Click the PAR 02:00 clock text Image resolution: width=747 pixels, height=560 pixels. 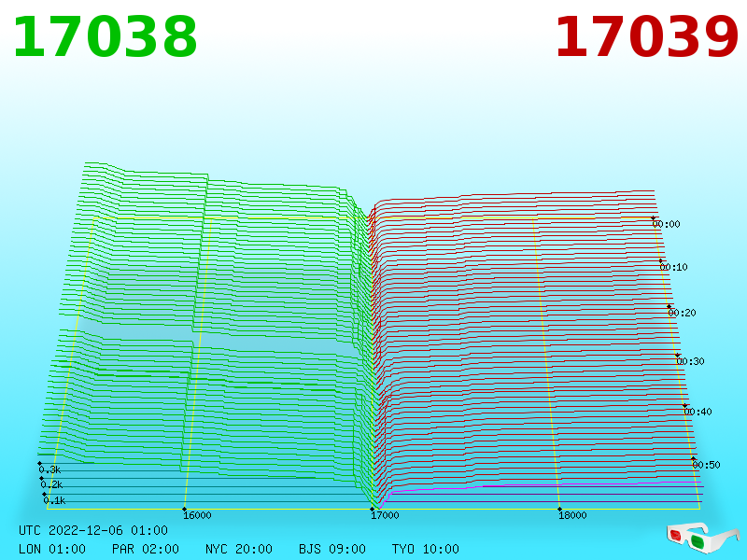(x=146, y=549)
